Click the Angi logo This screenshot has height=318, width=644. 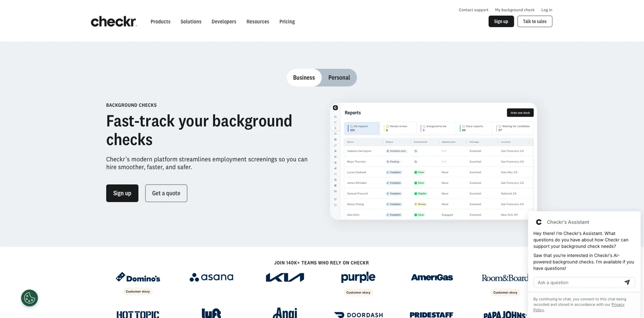[285, 313]
